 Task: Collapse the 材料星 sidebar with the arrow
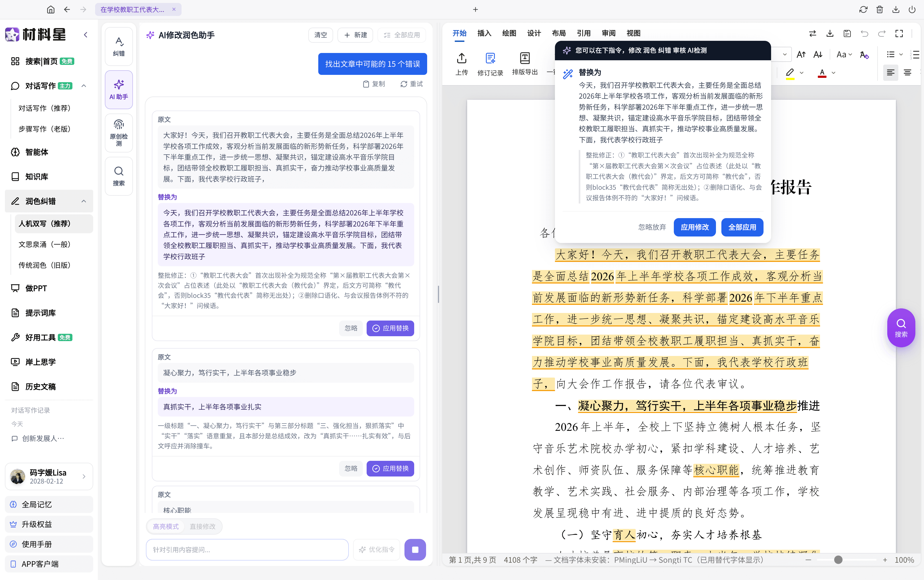pos(85,35)
